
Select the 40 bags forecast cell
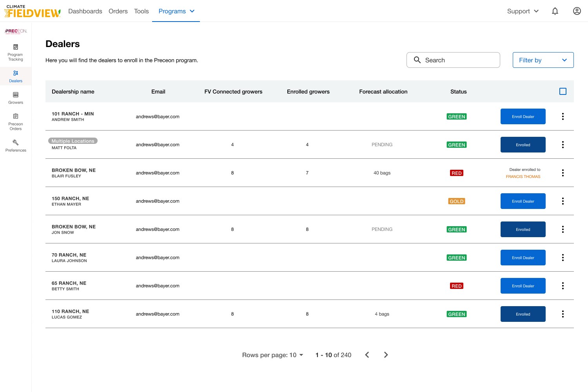pos(382,173)
